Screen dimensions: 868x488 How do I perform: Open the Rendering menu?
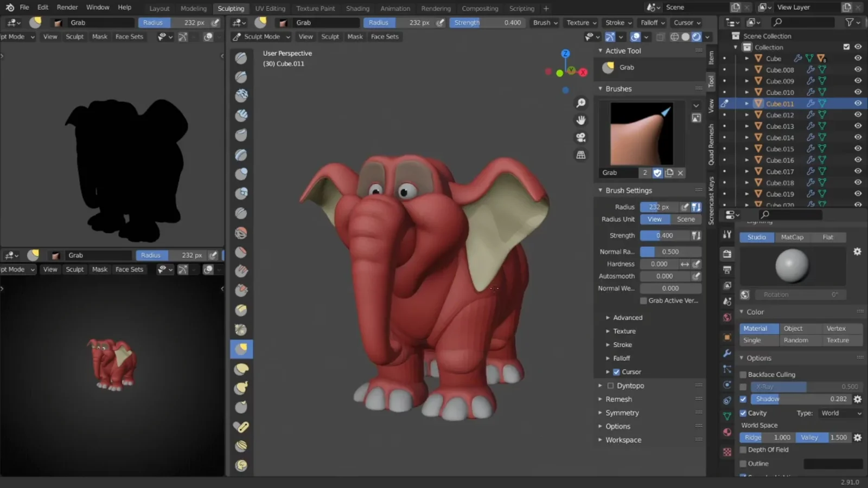pyautogui.click(x=436, y=8)
